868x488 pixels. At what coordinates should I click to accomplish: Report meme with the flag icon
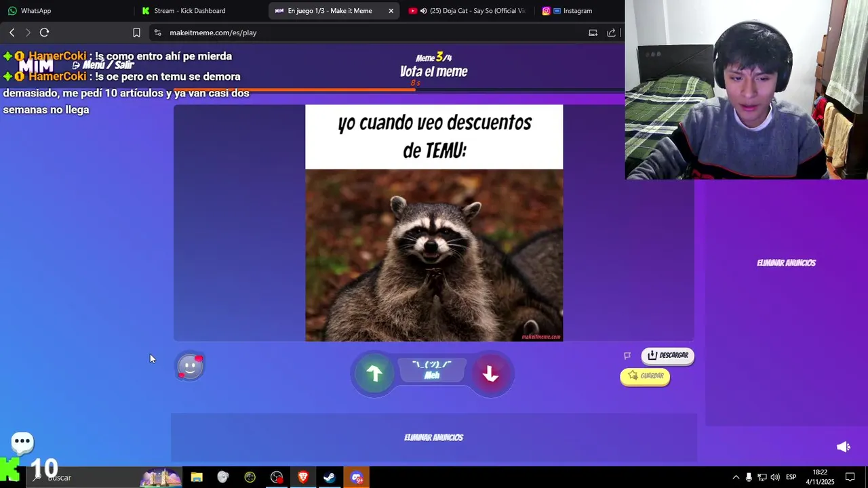[627, 355]
